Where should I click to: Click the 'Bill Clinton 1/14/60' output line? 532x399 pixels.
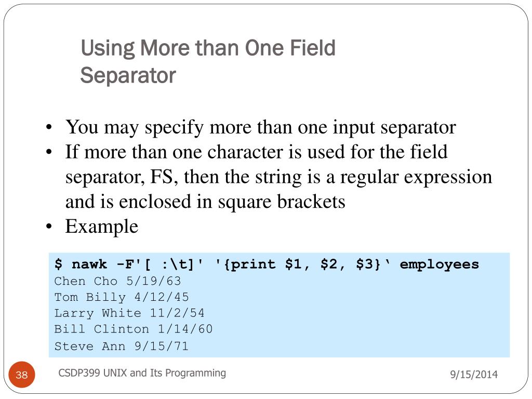(134, 329)
